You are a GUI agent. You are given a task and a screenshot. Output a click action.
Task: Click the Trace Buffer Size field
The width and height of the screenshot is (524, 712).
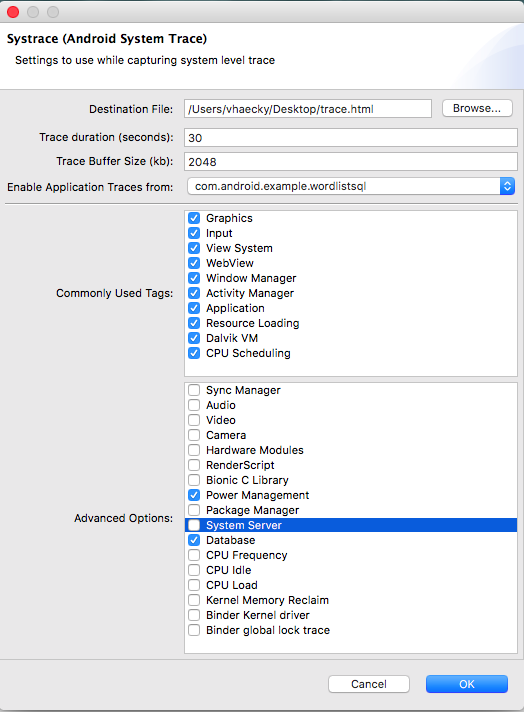[x=351, y=162]
